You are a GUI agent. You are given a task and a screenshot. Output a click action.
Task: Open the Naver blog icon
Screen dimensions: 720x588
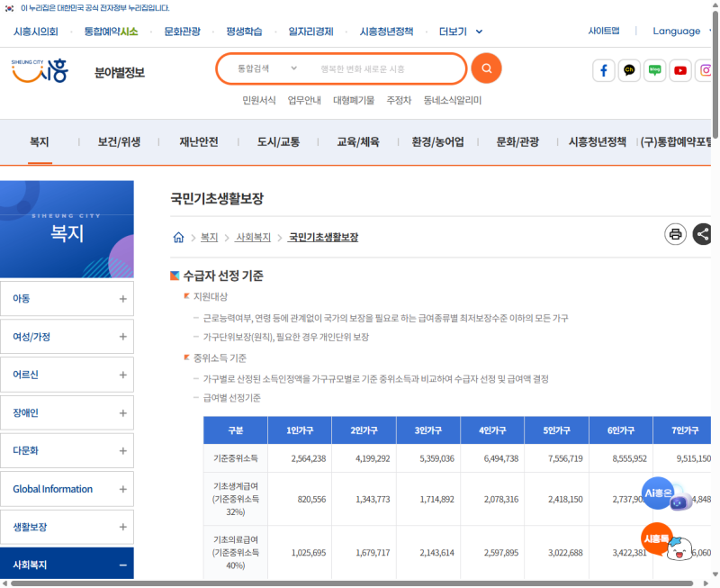pos(655,70)
